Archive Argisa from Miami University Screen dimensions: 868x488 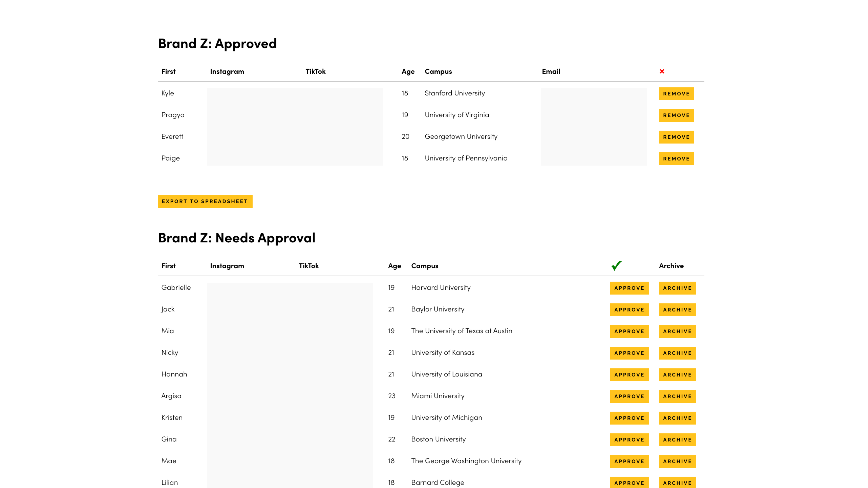click(x=677, y=396)
